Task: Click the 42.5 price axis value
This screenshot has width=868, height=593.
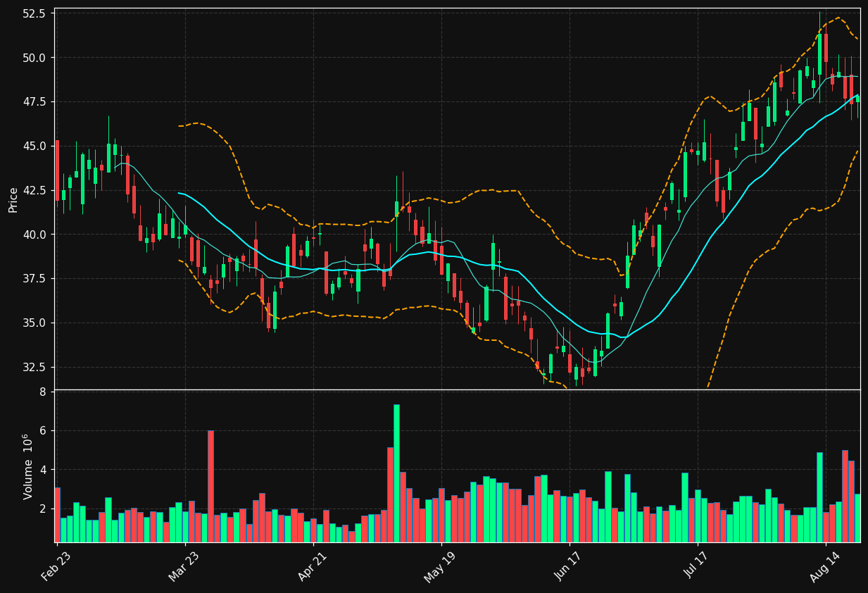Action: coord(34,191)
